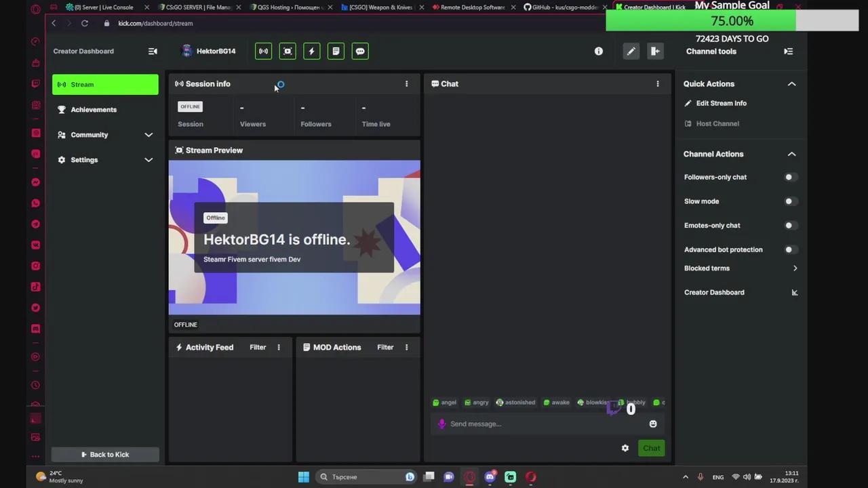The image size is (868, 488).
Task: Turn on Slow mode
Action: click(x=789, y=201)
